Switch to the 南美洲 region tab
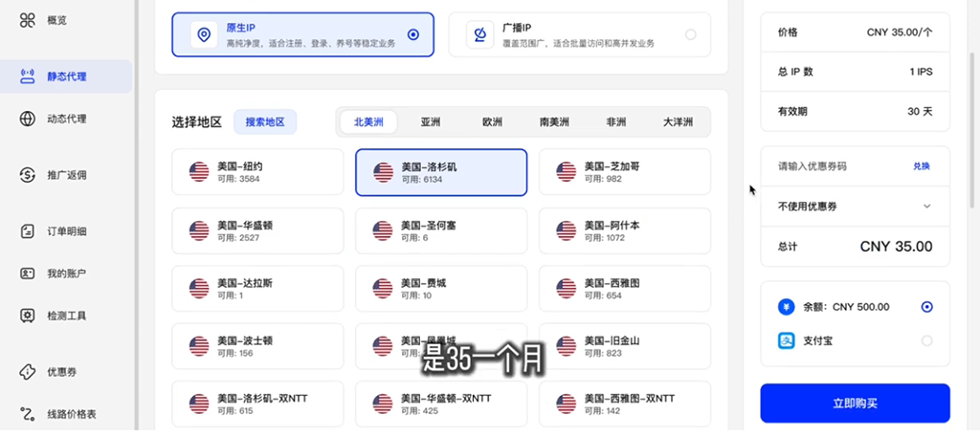Image resolution: width=980 pixels, height=437 pixels. 554,122
